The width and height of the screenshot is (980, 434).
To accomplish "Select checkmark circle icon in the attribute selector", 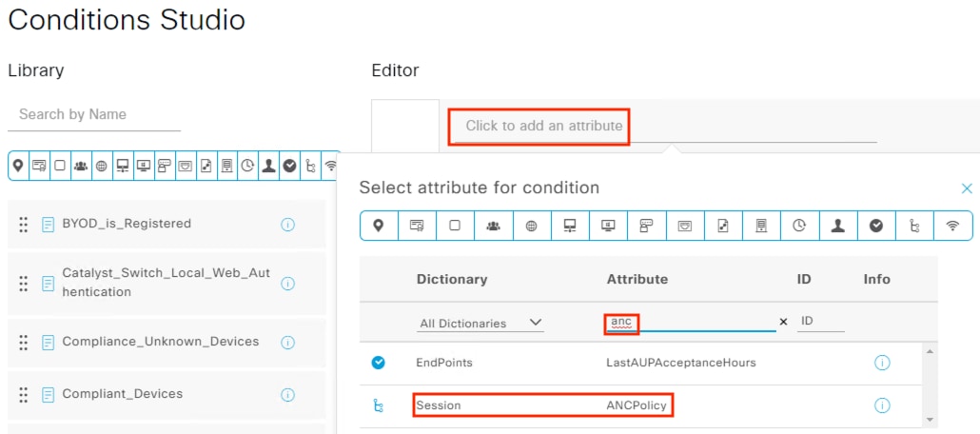I will (x=875, y=226).
